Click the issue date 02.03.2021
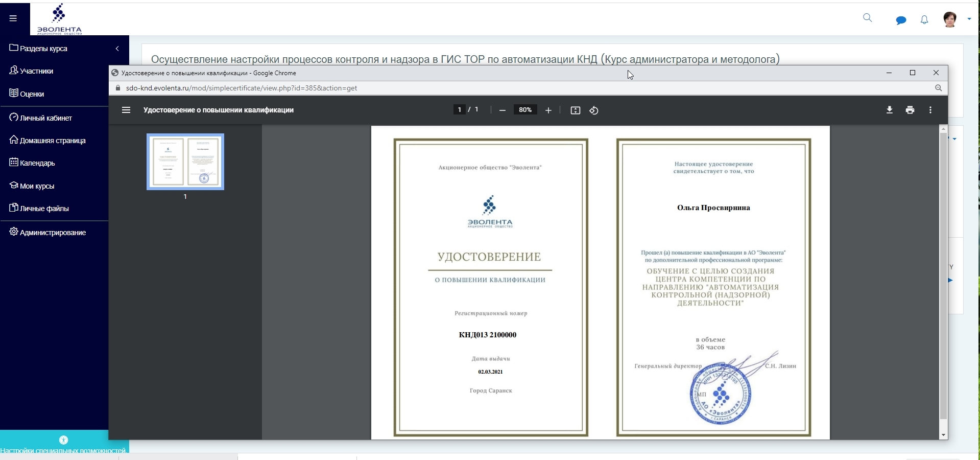Viewport: 980px width, 460px height. coord(490,372)
